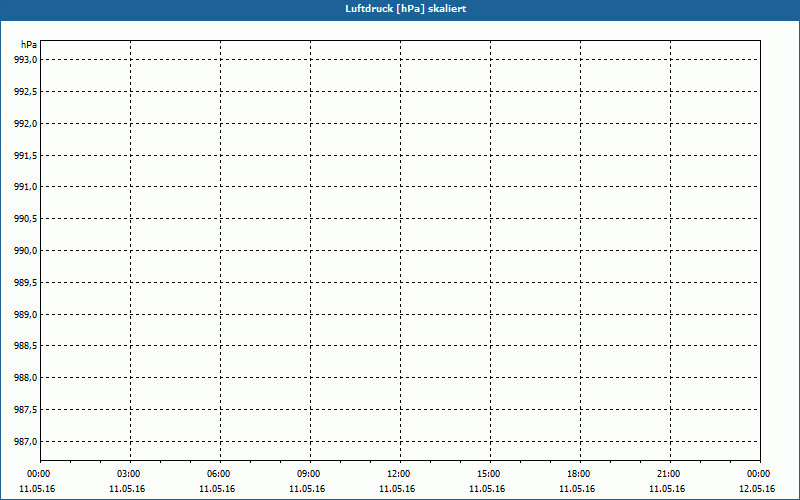Click the 'Luftdruck [hPa] skaliert' chart title

click(x=406, y=9)
